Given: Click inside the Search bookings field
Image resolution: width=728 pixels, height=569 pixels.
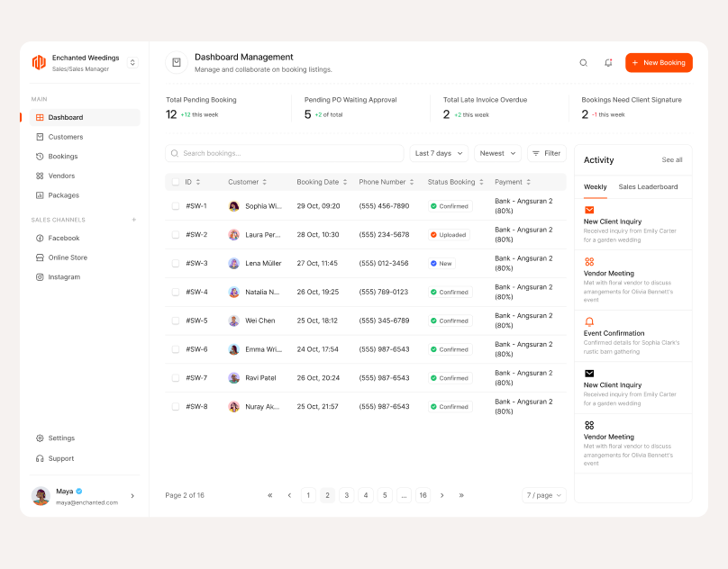Looking at the screenshot, I should 270,153.
